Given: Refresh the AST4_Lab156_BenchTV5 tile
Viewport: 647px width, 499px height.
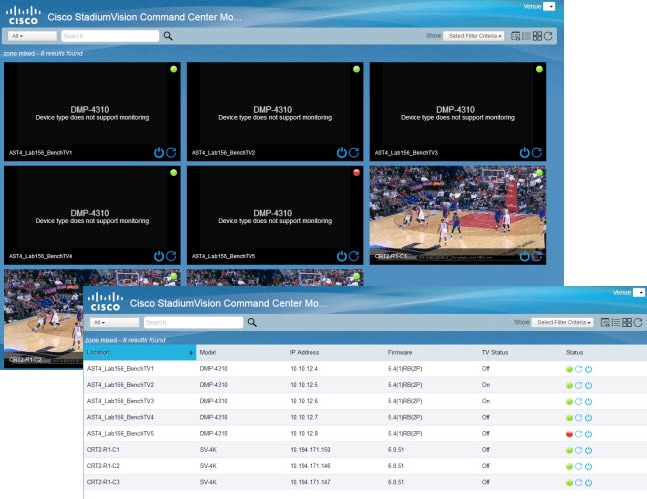Looking at the screenshot, I should pos(354,256).
